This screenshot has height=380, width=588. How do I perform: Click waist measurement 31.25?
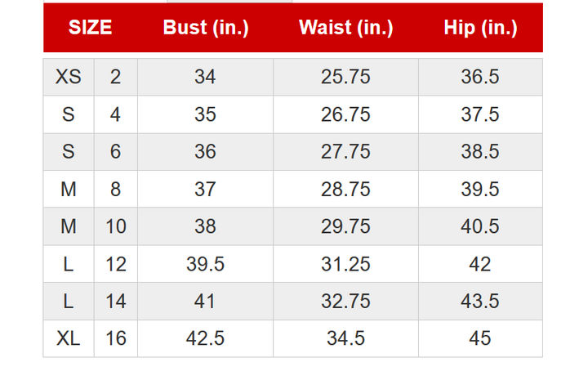[345, 264]
